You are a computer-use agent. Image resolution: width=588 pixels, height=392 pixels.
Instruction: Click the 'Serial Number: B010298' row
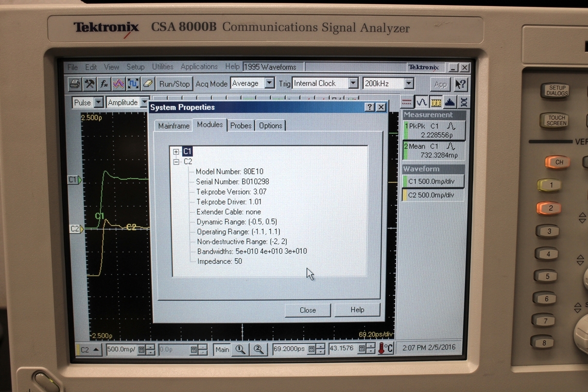[x=232, y=181]
